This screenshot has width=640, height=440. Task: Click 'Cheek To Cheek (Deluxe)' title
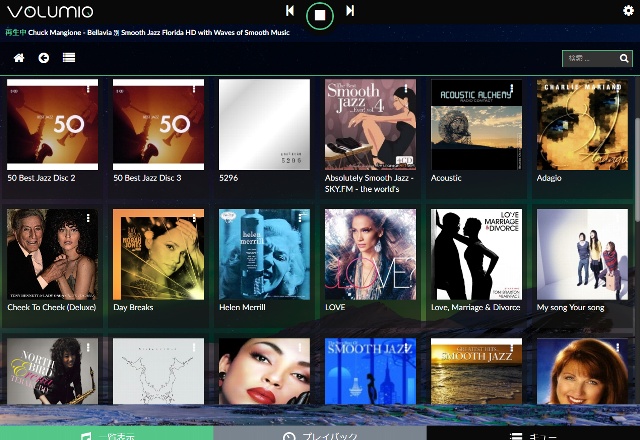click(52, 307)
